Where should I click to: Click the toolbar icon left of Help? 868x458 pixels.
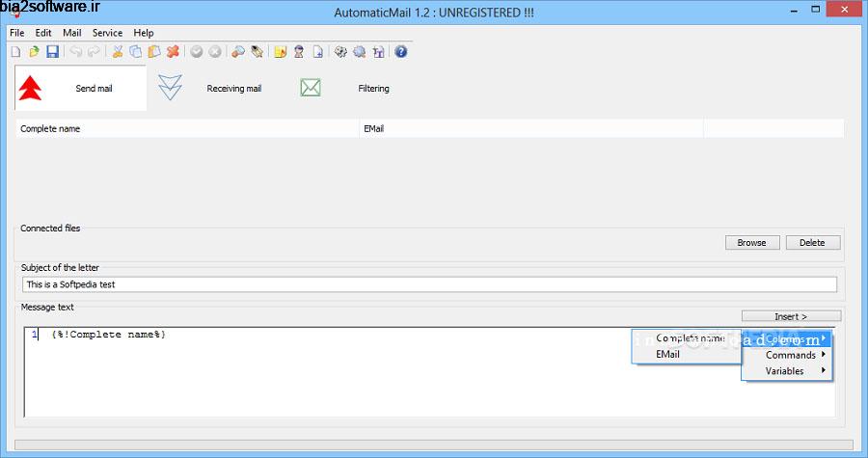379,52
